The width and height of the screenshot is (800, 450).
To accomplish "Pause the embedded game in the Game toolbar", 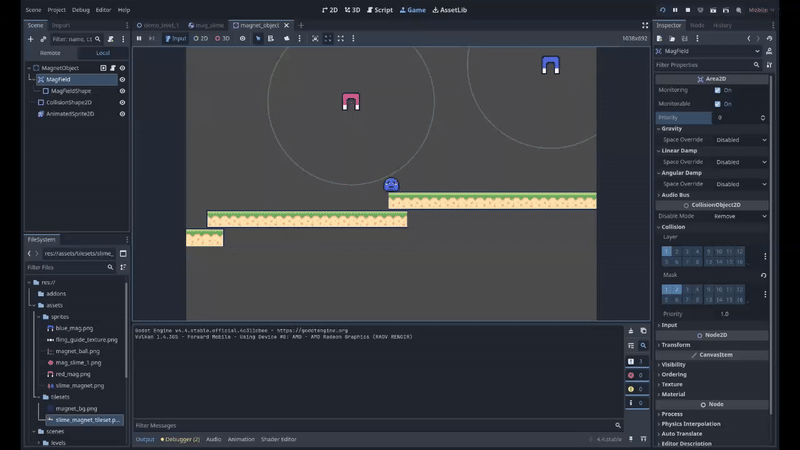I will point(139,38).
